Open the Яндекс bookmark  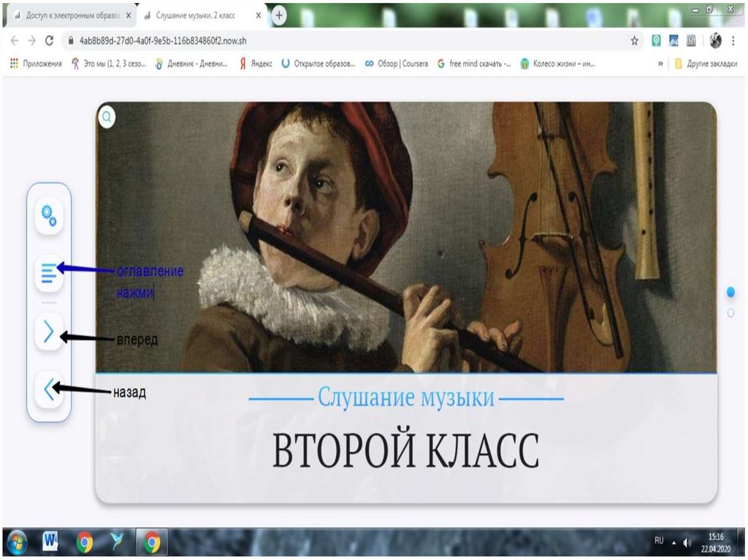coord(256,64)
